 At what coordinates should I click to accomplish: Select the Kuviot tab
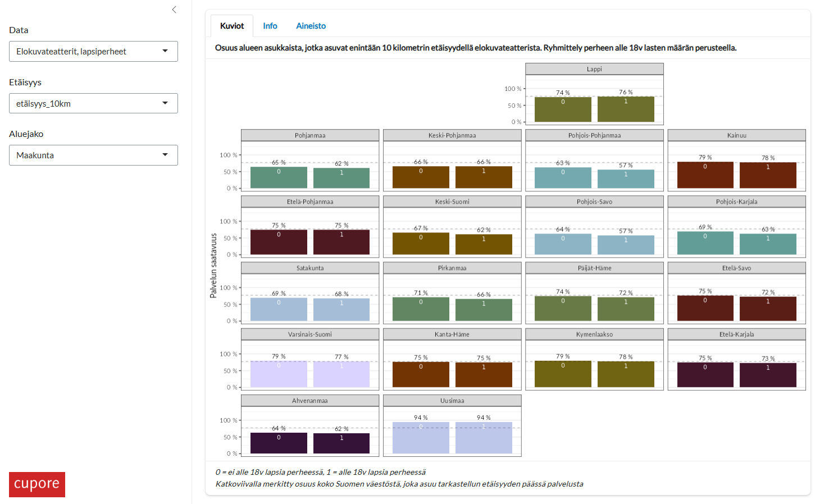click(x=231, y=26)
